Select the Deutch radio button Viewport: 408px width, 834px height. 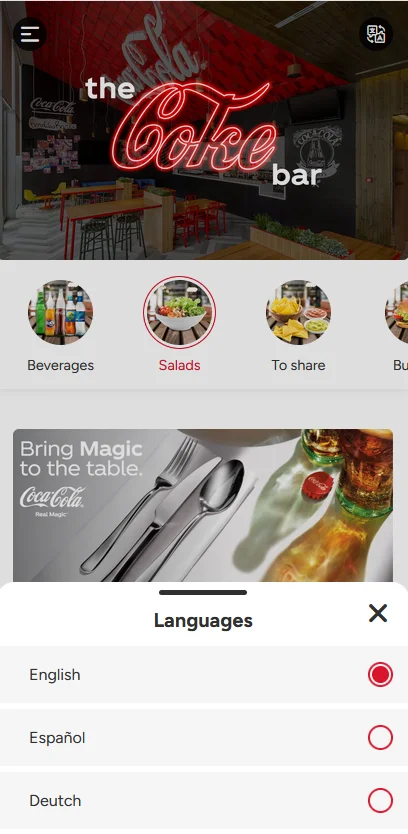(x=380, y=800)
